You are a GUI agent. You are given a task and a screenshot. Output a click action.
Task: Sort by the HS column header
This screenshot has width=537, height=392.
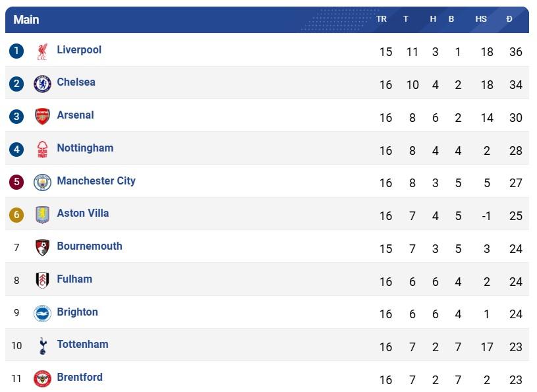pyautogui.click(x=481, y=19)
